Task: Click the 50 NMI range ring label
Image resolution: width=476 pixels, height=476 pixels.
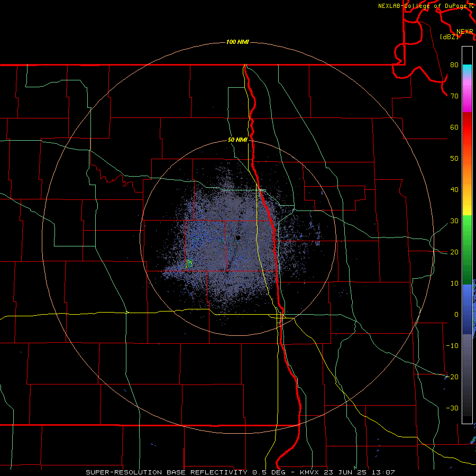Action: 237,140
